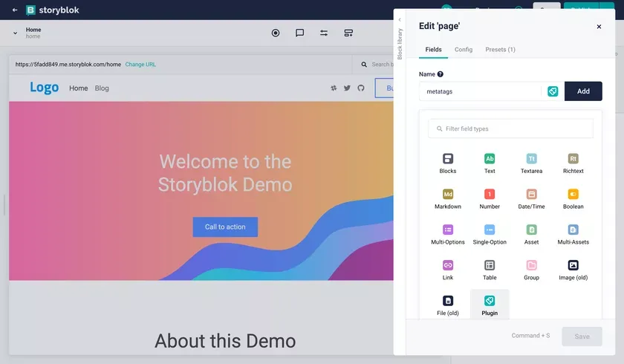The image size is (624, 364).
Task: Click the search magnifier icon in the preview bar
Action: click(x=364, y=65)
